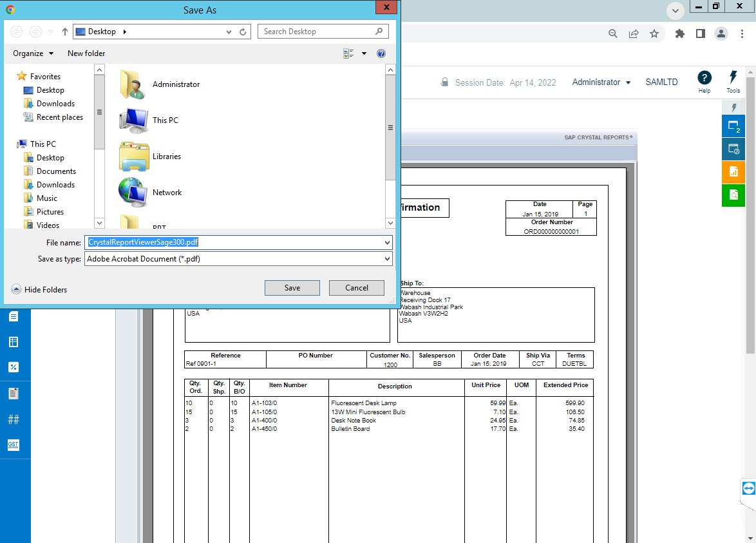Click the open windows icon with badge 2
756x543 pixels.
733,126
